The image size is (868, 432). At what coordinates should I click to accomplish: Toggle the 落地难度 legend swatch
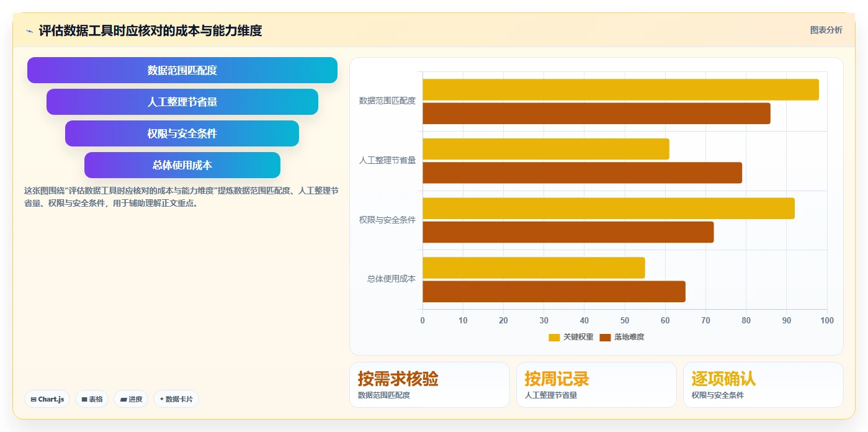click(605, 337)
